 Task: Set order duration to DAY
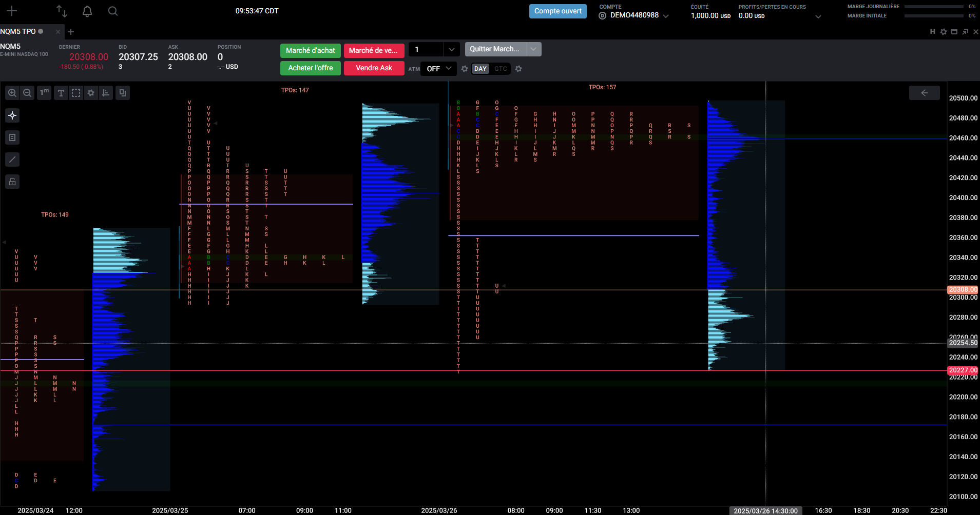pyautogui.click(x=480, y=69)
